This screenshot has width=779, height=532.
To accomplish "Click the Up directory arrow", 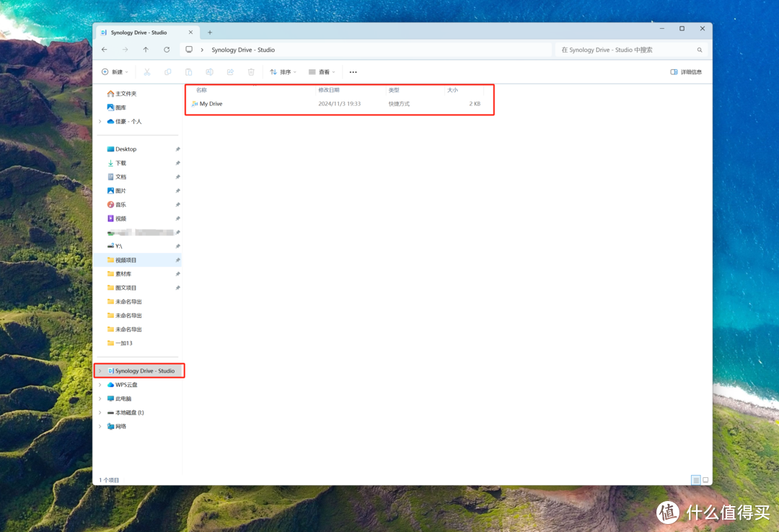I will [146, 50].
